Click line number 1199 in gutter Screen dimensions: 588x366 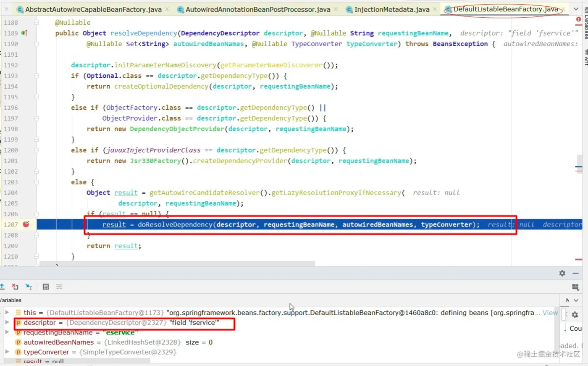pyautogui.click(x=11, y=139)
